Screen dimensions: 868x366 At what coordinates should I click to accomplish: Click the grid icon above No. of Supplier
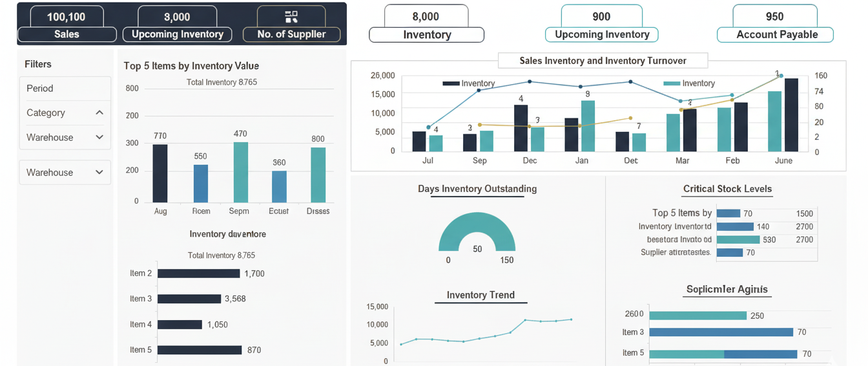point(291,17)
